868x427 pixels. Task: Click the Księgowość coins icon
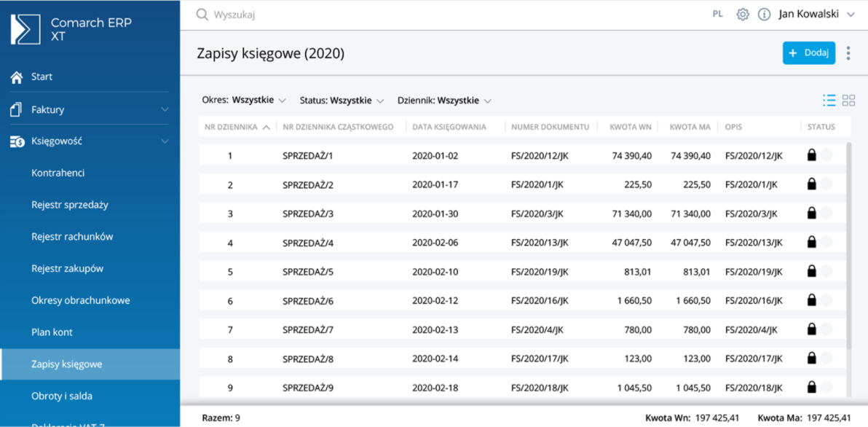tap(17, 142)
